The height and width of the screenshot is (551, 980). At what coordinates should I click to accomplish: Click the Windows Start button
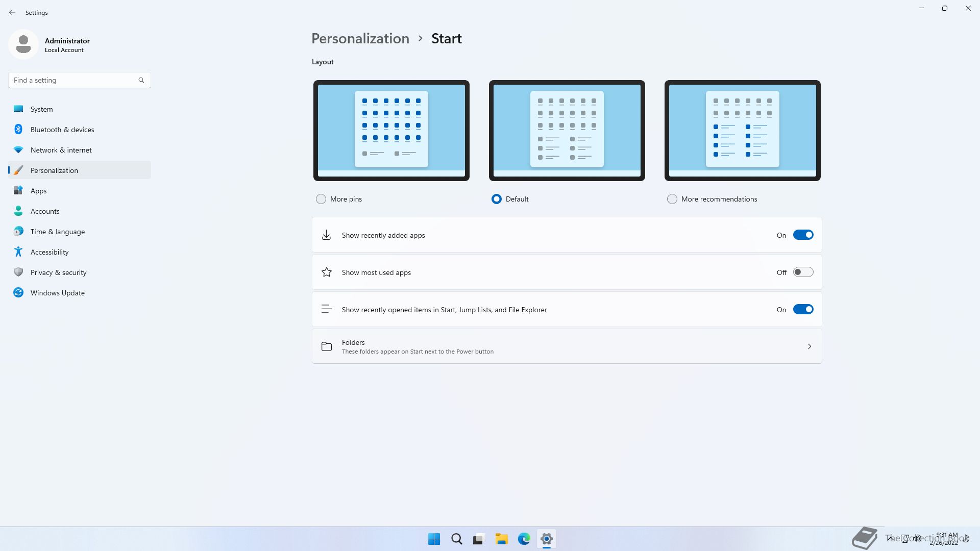(x=434, y=539)
